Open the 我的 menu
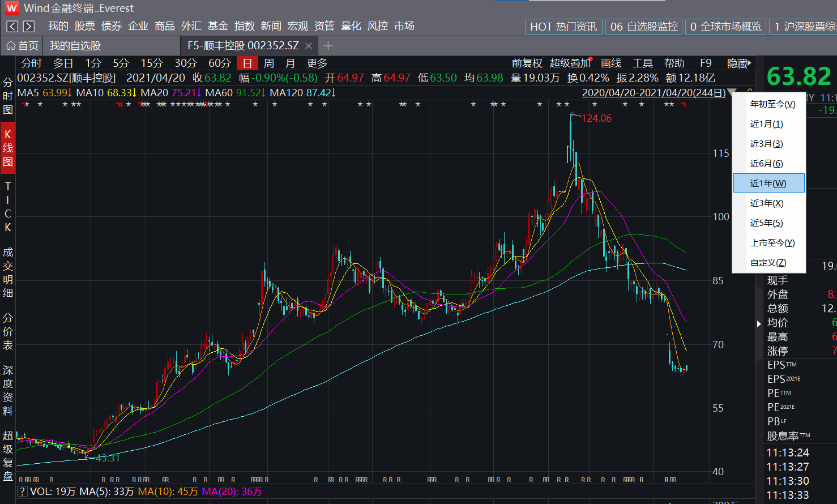The height and width of the screenshot is (504, 837). (58, 26)
